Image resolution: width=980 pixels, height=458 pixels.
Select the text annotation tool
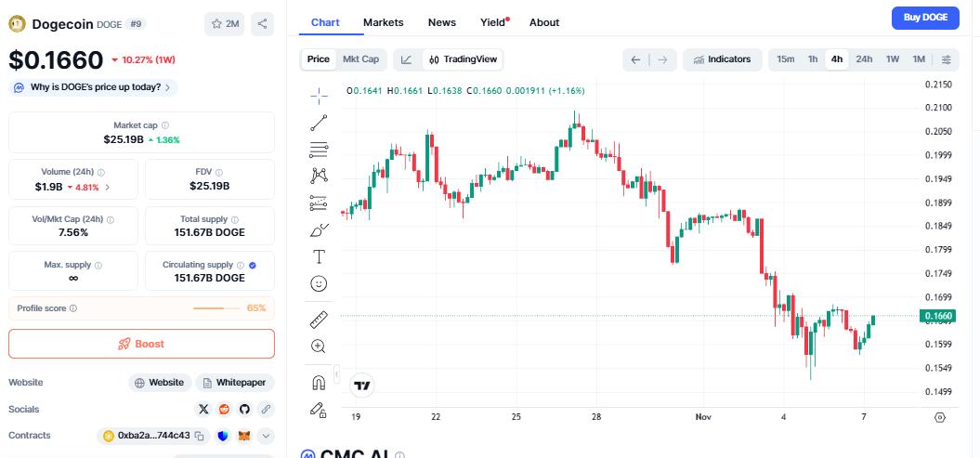click(x=319, y=256)
